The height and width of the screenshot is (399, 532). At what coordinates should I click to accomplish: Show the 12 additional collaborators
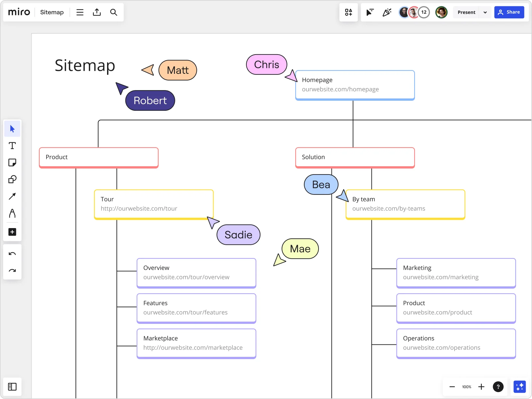pyautogui.click(x=424, y=12)
